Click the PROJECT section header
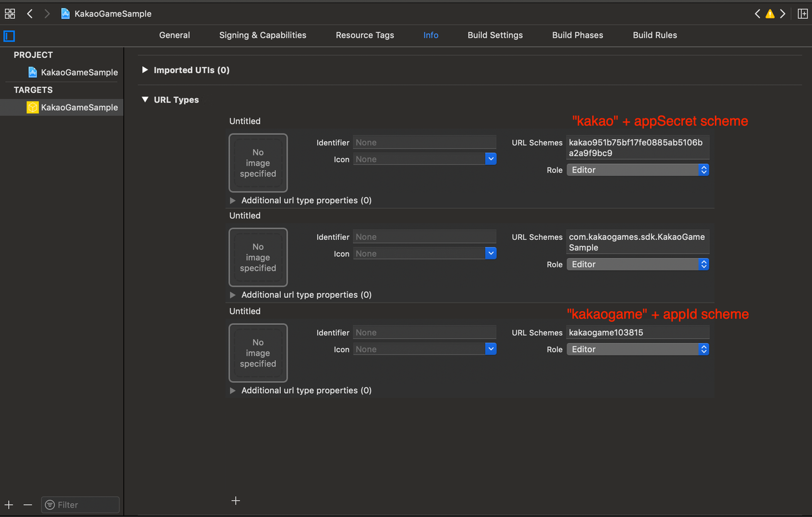This screenshot has height=517, width=812. 33,55
